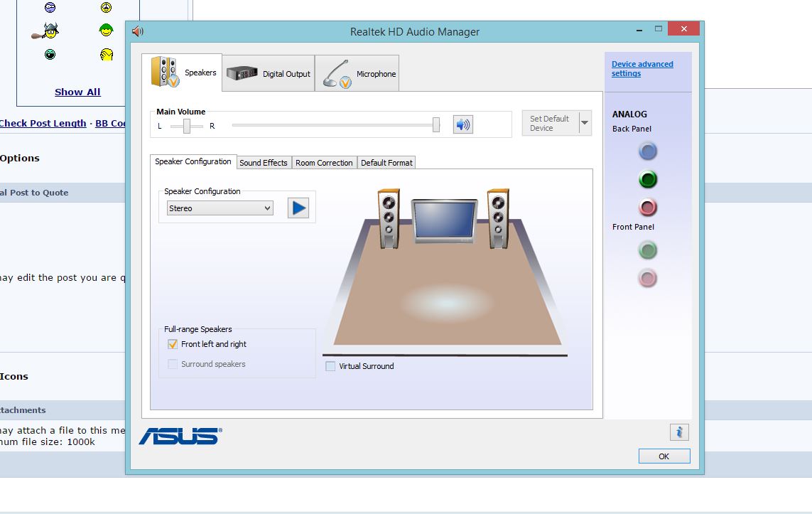Mute the main volume with the speaker button
812x514 pixels.
coord(463,124)
